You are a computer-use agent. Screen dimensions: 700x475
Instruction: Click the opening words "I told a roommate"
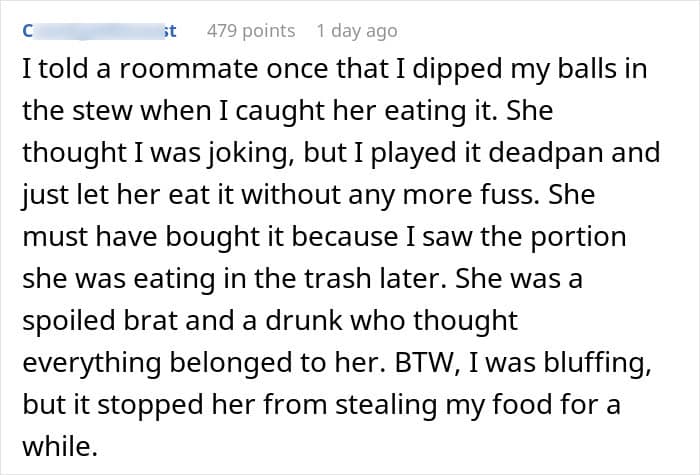coord(98,72)
